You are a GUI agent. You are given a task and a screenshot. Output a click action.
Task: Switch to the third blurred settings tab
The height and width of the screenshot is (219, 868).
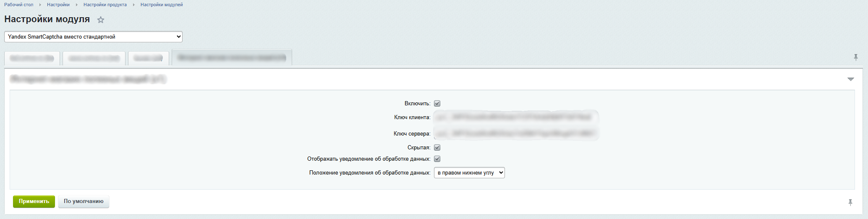[148, 58]
